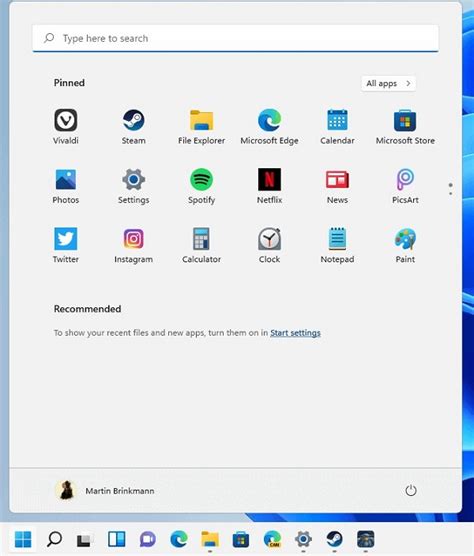Open pinned Microsoft Store app
The height and width of the screenshot is (556, 474).
pos(405,127)
